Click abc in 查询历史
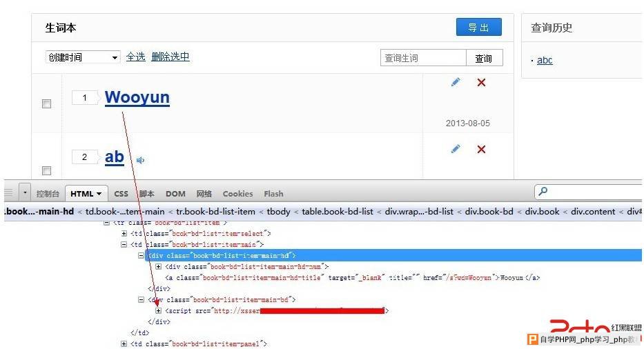 (x=545, y=60)
